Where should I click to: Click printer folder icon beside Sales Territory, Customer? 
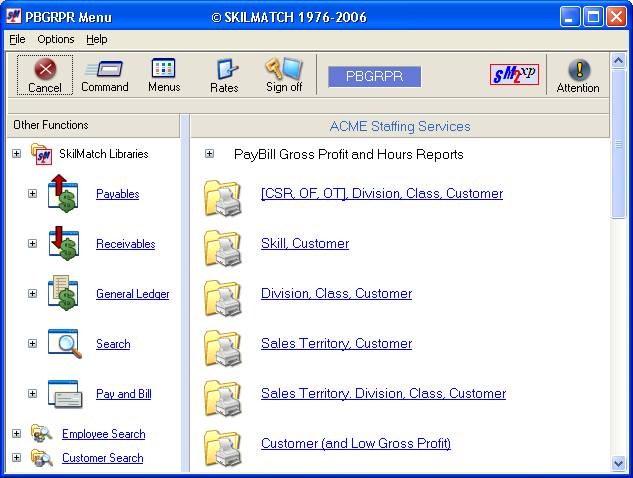(x=223, y=348)
